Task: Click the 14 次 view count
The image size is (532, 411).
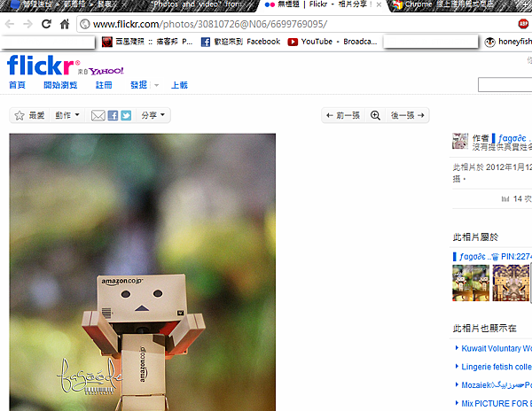Action: (x=522, y=198)
